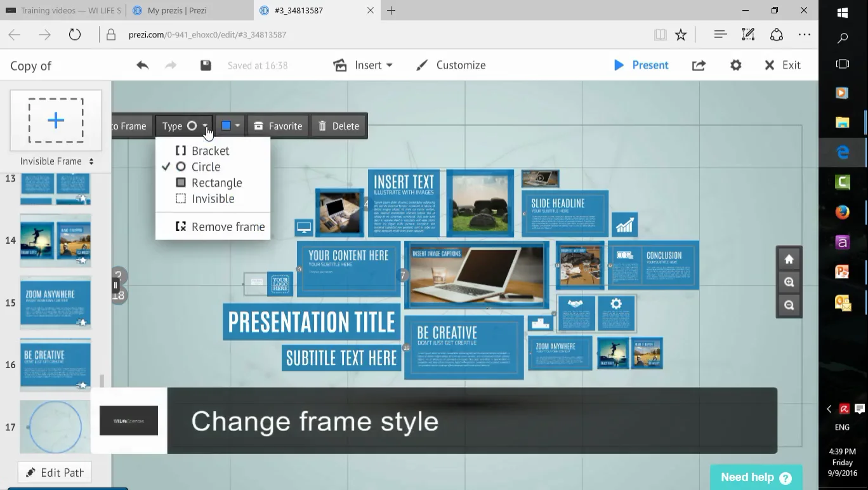This screenshot has width=868, height=490.
Task: Click the Delete button for frame
Action: 339,126
